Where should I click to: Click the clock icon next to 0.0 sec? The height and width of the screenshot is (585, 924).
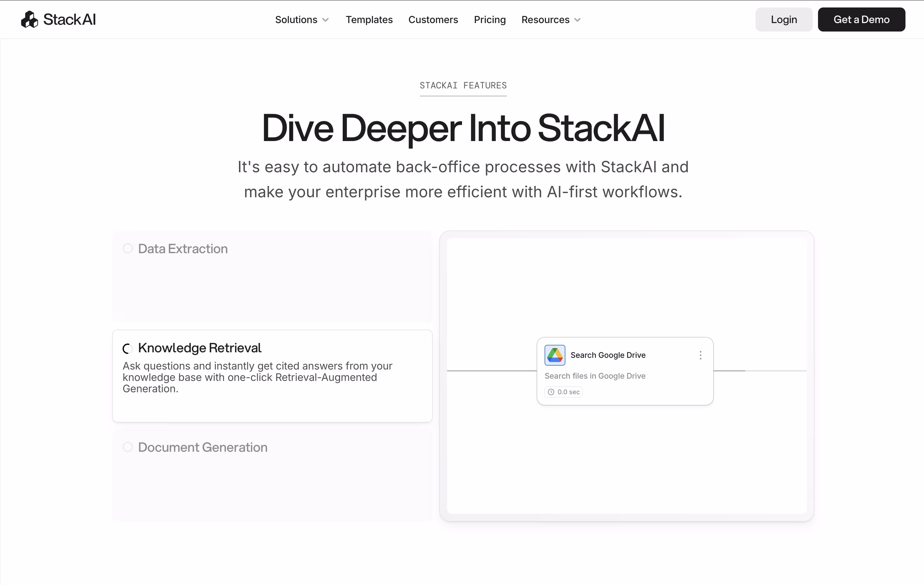pos(551,392)
